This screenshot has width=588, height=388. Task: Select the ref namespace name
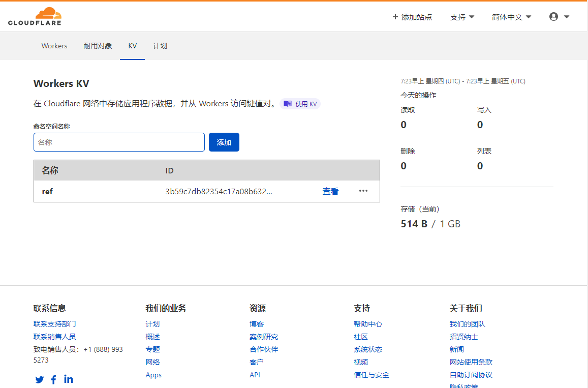pos(47,191)
